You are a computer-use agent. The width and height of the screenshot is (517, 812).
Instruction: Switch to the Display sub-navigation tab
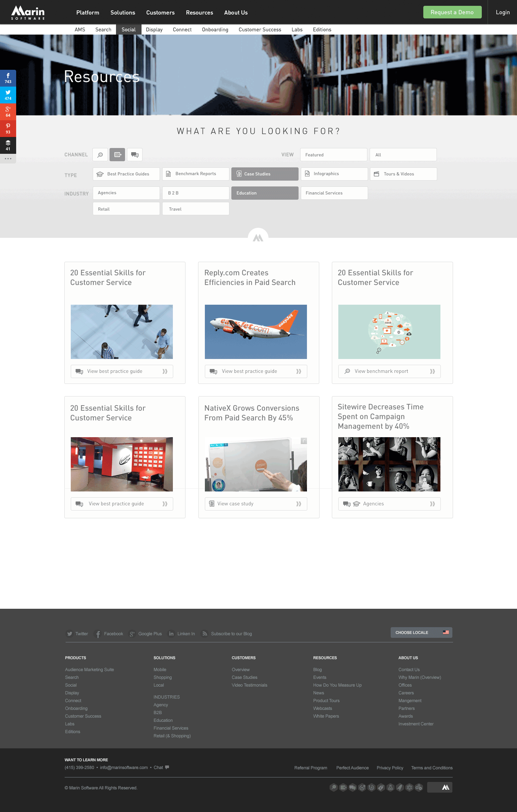154,30
